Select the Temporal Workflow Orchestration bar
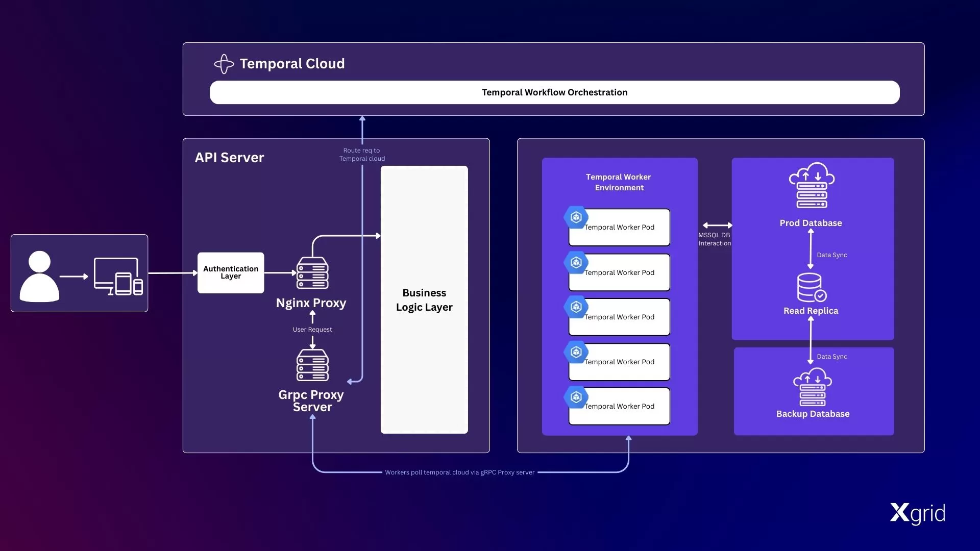 coord(554,92)
